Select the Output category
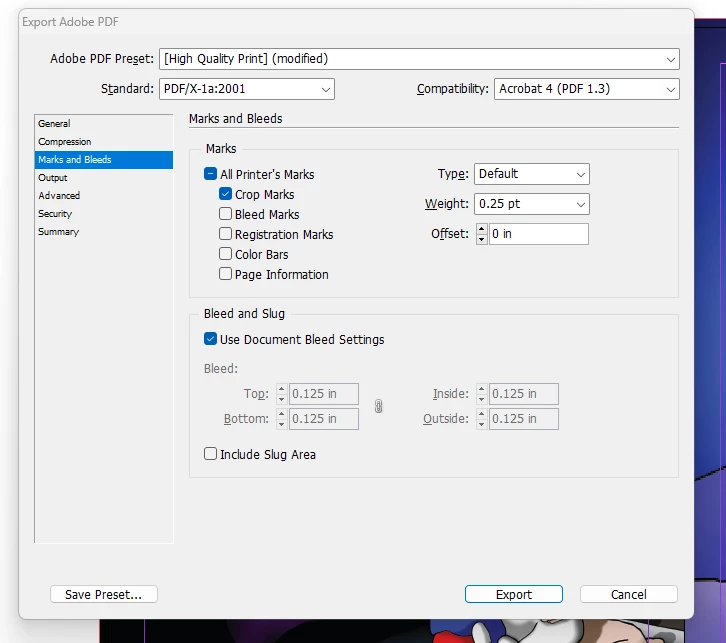This screenshot has height=643, width=726. [103, 178]
